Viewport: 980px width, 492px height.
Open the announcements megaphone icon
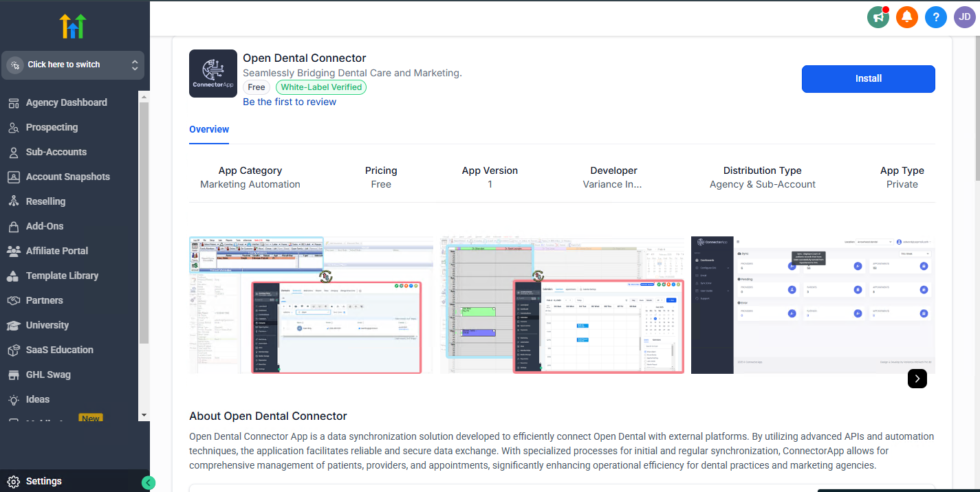tap(878, 17)
